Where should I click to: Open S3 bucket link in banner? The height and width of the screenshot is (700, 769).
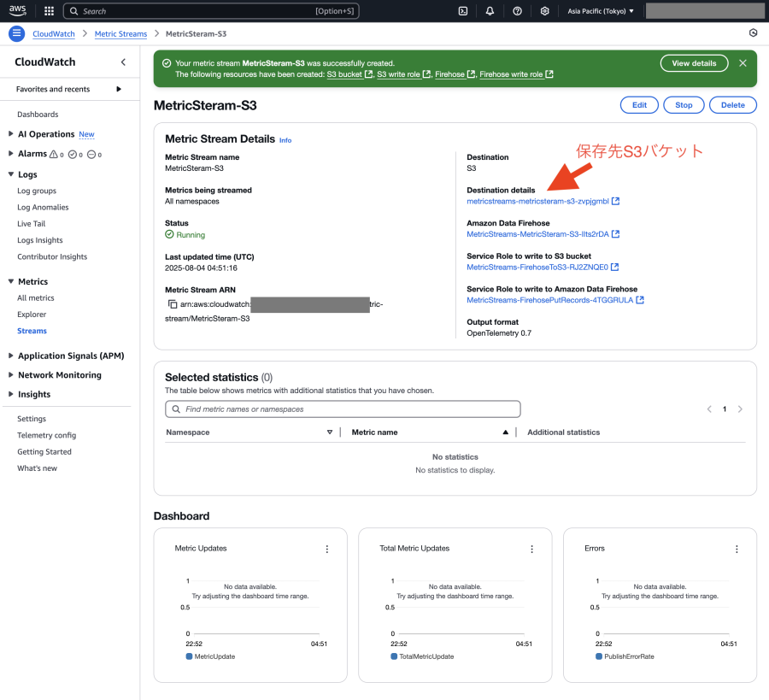[349, 74]
